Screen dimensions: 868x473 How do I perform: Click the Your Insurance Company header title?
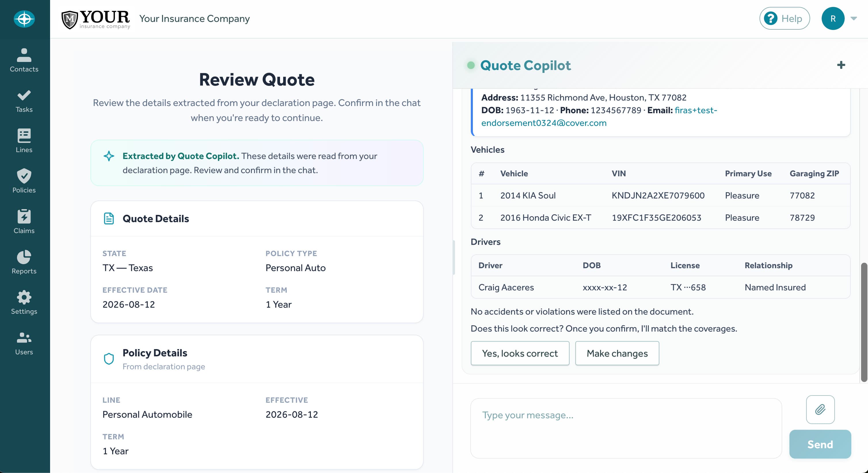pos(195,18)
